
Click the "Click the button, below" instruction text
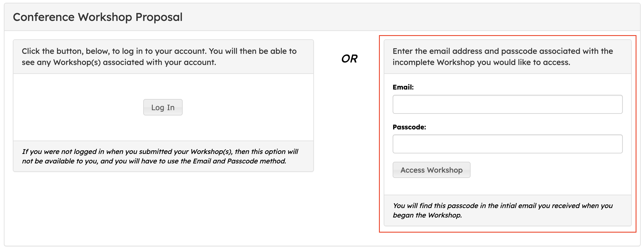coord(159,57)
